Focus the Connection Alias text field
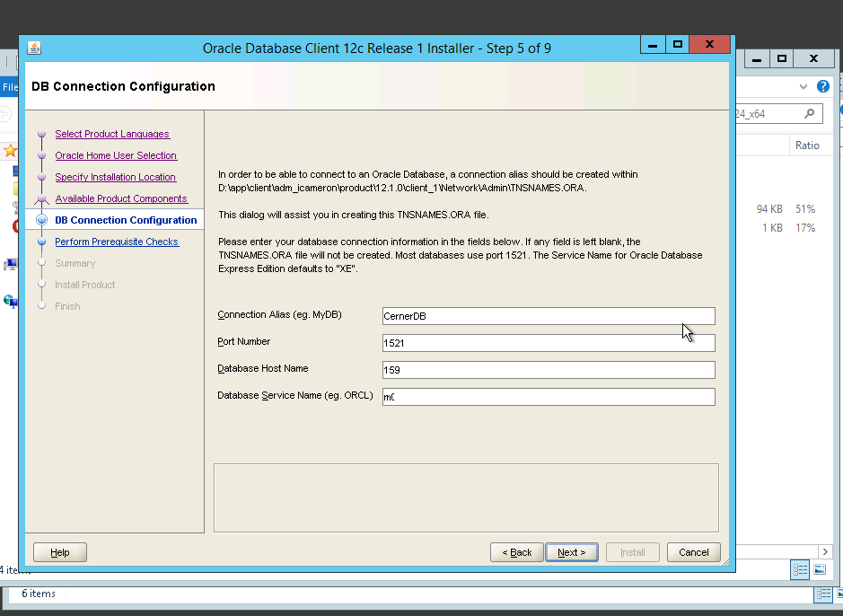The width and height of the screenshot is (843, 616). click(548, 316)
